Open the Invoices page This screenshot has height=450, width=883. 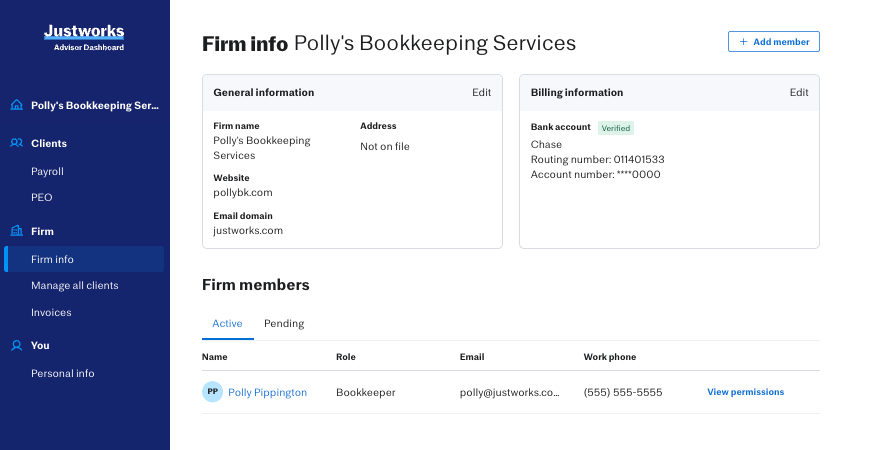[51, 312]
